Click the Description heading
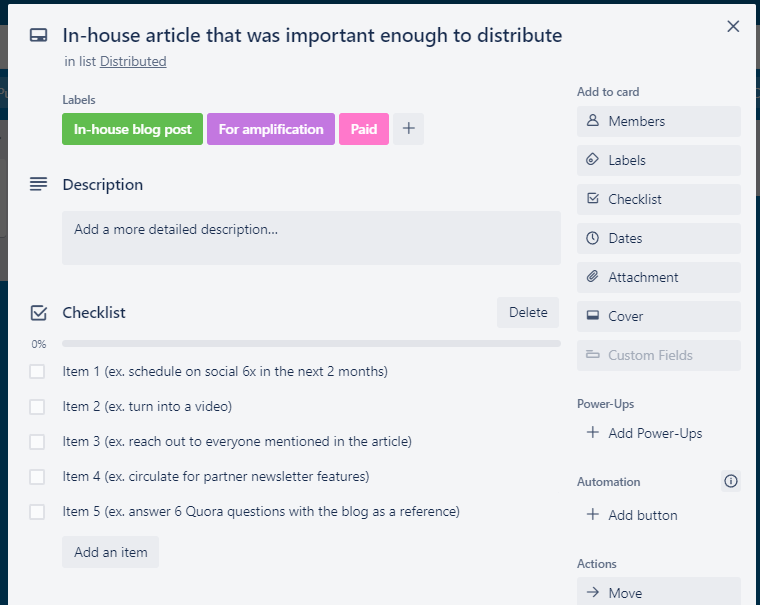This screenshot has height=605, width=760. [x=103, y=185]
